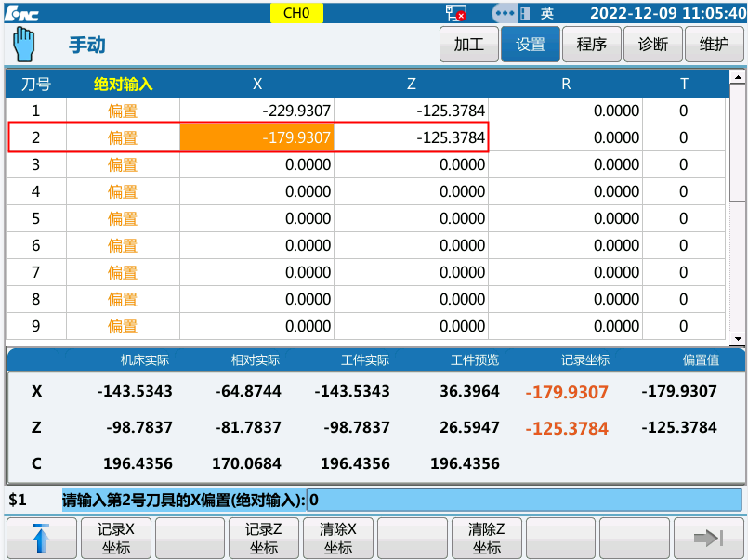This screenshot has height=560, width=748.
Task: Click the 记录Z坐标 button
Action: tap(264, 538)
